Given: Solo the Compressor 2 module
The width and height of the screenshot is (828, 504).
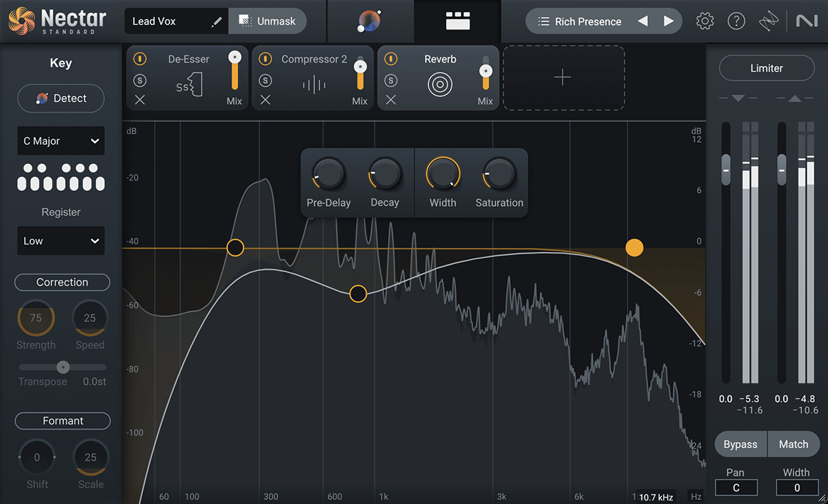Looking at the screenshot, I should coord(266,81).
